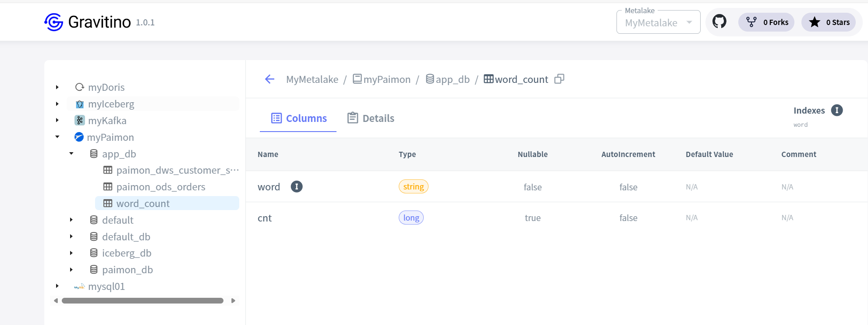The height and width of the screenshot is (325, 868).
Task: Click the paimon_db schema database icon
Action: click(94, 269)
